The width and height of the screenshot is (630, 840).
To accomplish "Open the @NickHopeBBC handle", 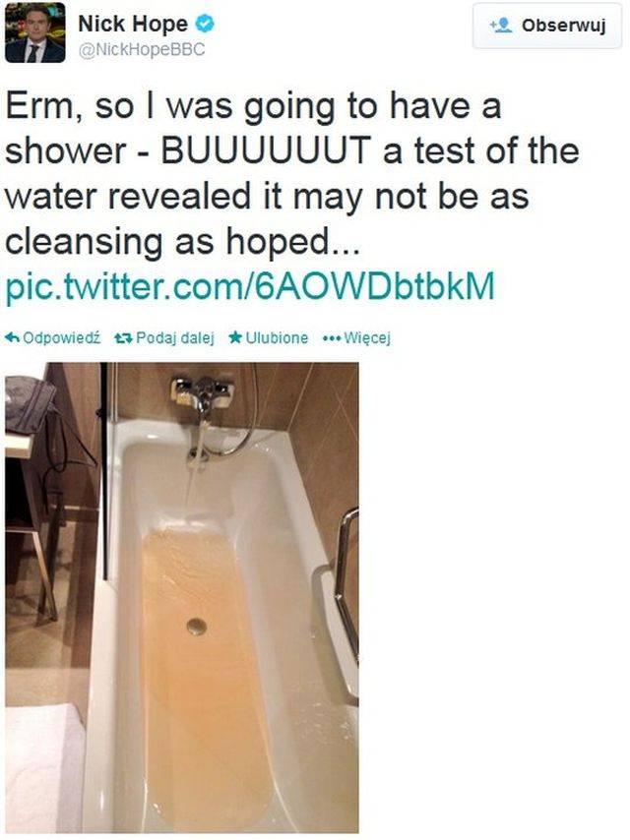I will pos(142,49).
